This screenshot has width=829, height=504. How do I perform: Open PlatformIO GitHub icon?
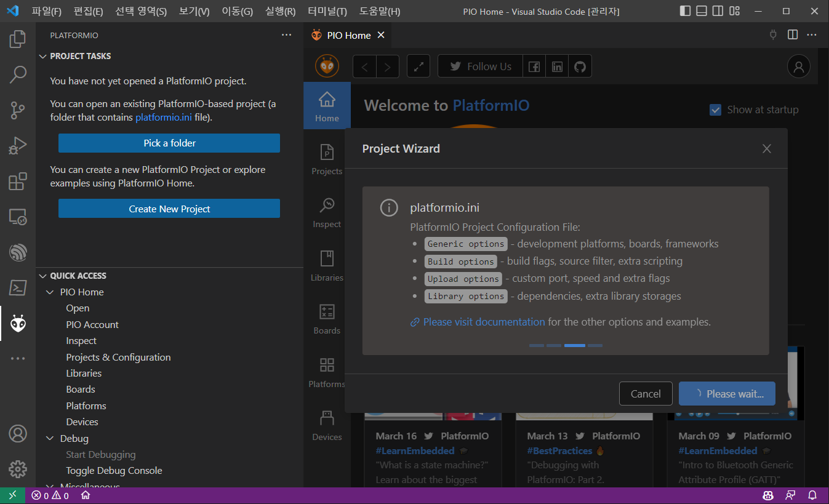click(580, 66)
